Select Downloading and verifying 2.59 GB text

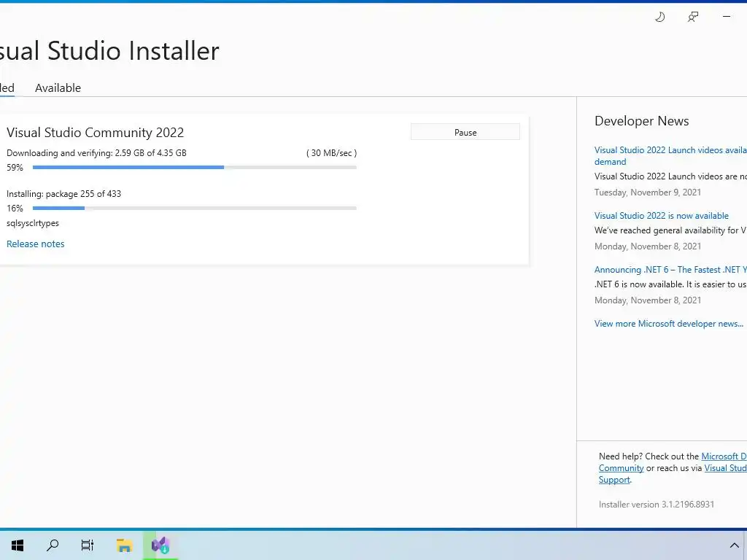point(96,153)
